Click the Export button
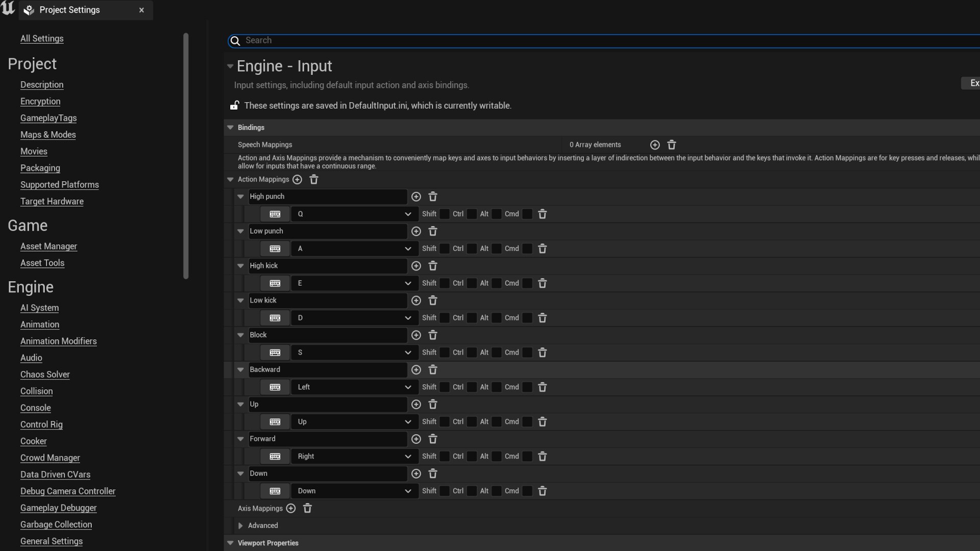Viewport: 980px width, 551px height. [x=973, y=83]
